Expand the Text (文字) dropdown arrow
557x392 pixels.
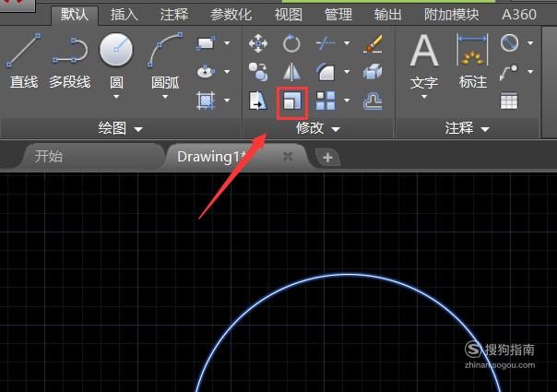(424, 97)
